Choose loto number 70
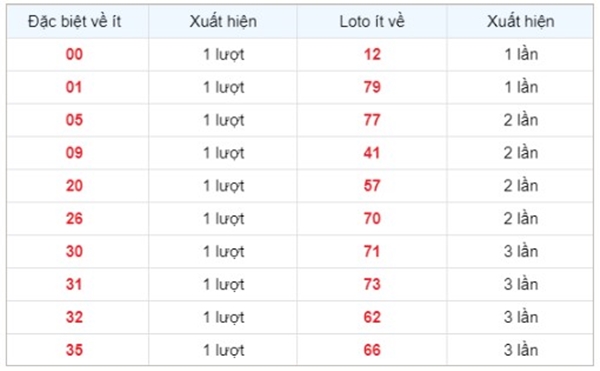This screenshot has width=600, height=371. [x=372, y=219]
